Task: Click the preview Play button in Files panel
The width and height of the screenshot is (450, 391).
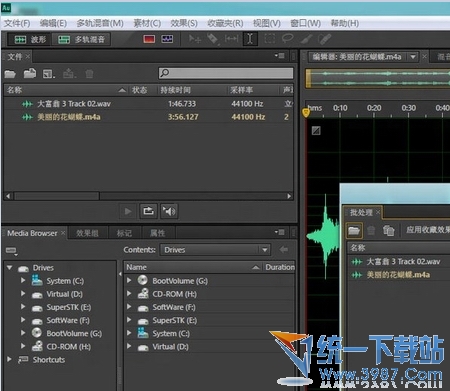Action: click(x=128, y=211)
